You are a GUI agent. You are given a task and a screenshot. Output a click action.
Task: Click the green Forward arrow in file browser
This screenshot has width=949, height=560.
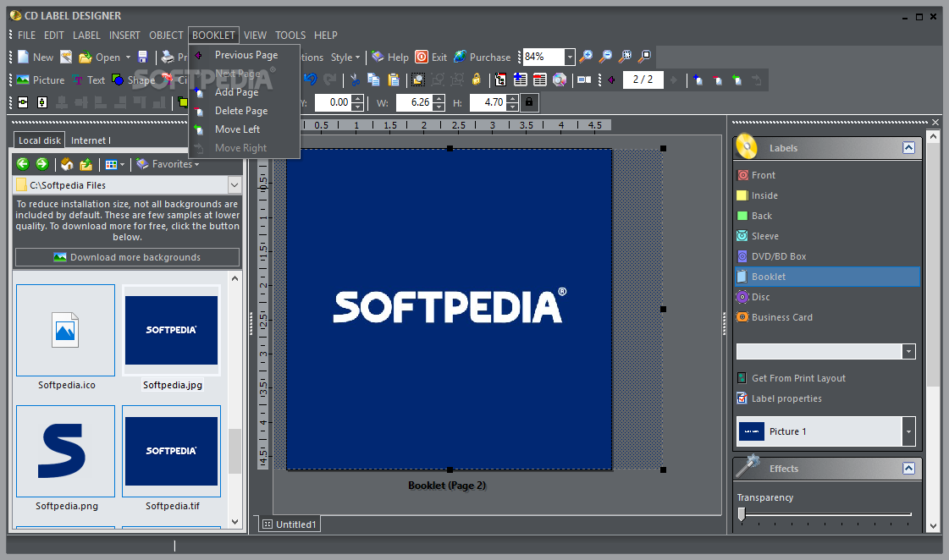(x=41, y=164)
